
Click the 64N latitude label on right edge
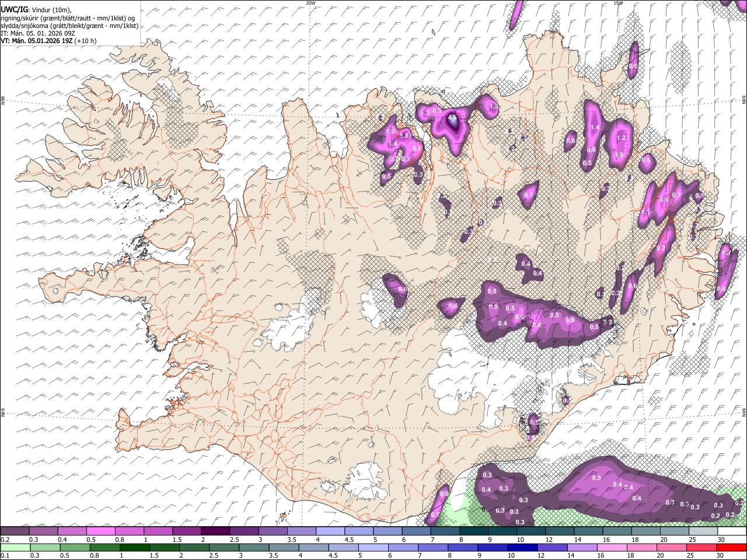744,412
